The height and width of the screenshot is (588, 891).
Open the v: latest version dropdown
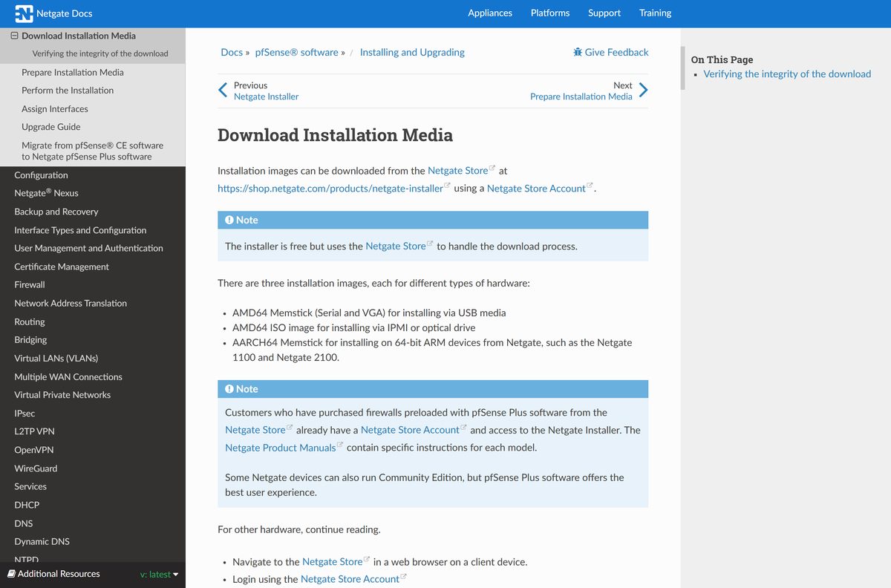(x=159, y=575)
